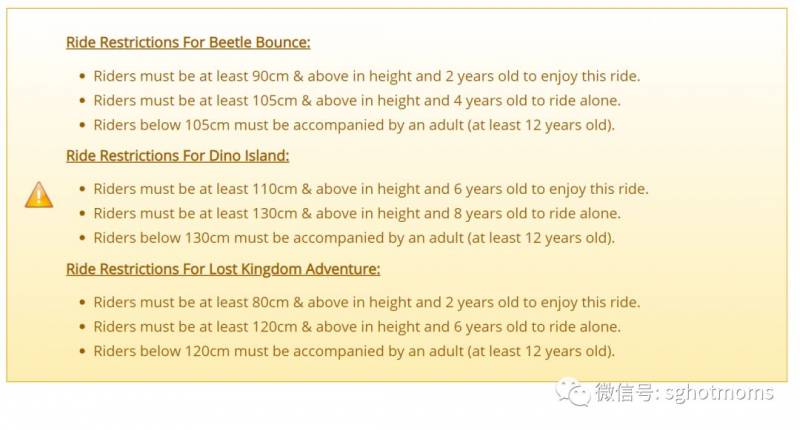Image resolution: width=800 pixels, height=430 pixels.
Task: Click the Beetle Bounce 90cm height rule
Action: 366,76
